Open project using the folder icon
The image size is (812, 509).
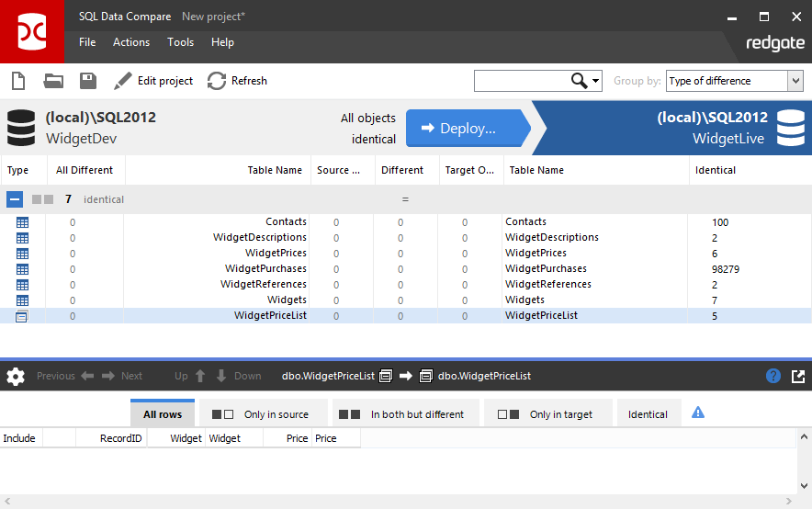(x=53, y=81)
